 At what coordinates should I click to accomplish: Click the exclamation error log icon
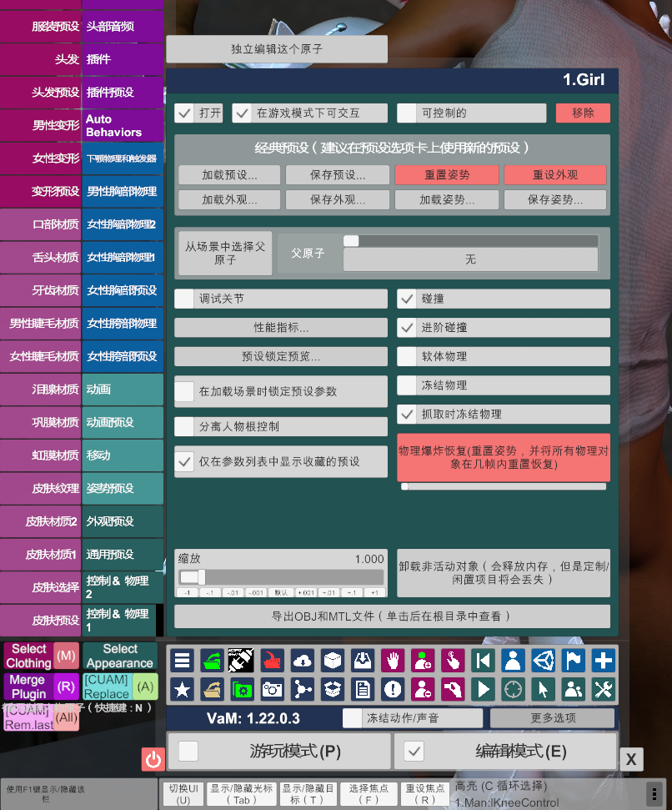click(x=392, y=689)
